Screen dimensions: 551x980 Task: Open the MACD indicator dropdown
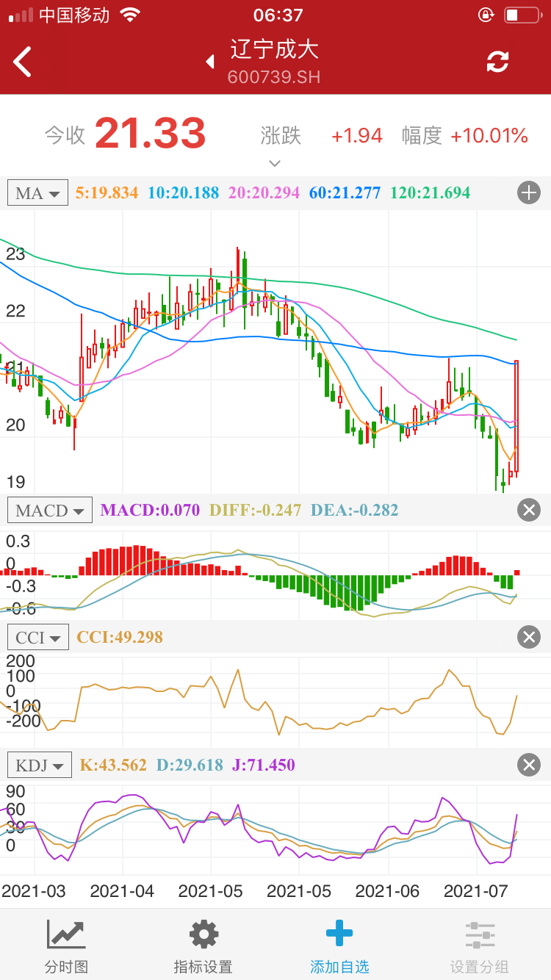pos(49,510)
